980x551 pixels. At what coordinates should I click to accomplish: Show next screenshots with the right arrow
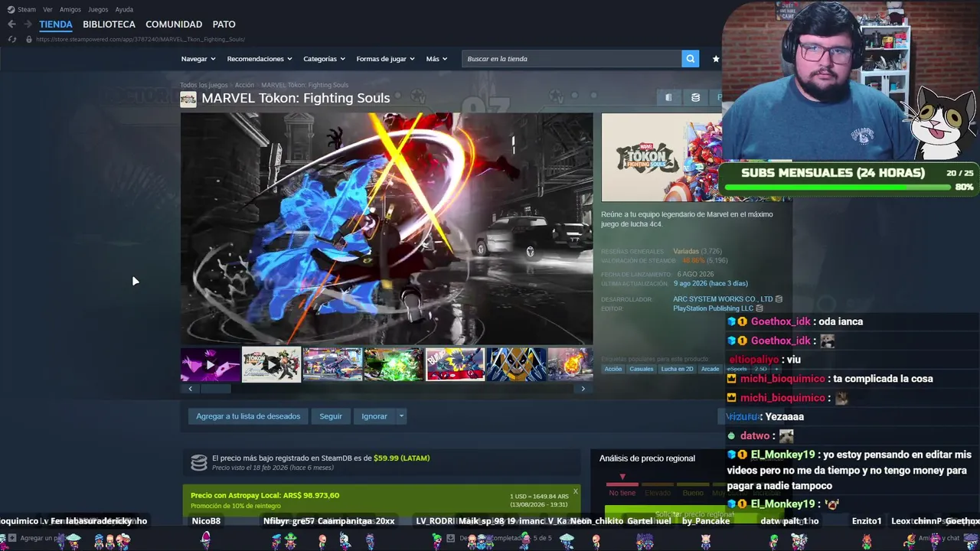click(583, 389)
